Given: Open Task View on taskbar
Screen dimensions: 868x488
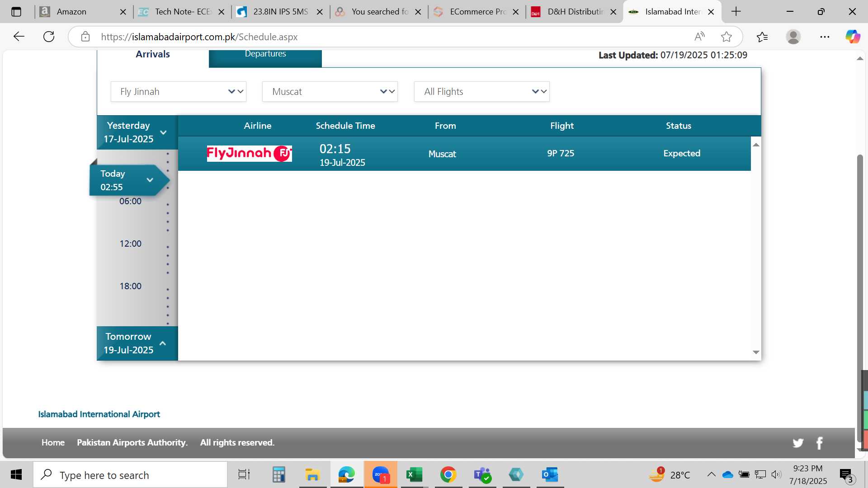Looking at the screenshot, I should coord(244,475).
